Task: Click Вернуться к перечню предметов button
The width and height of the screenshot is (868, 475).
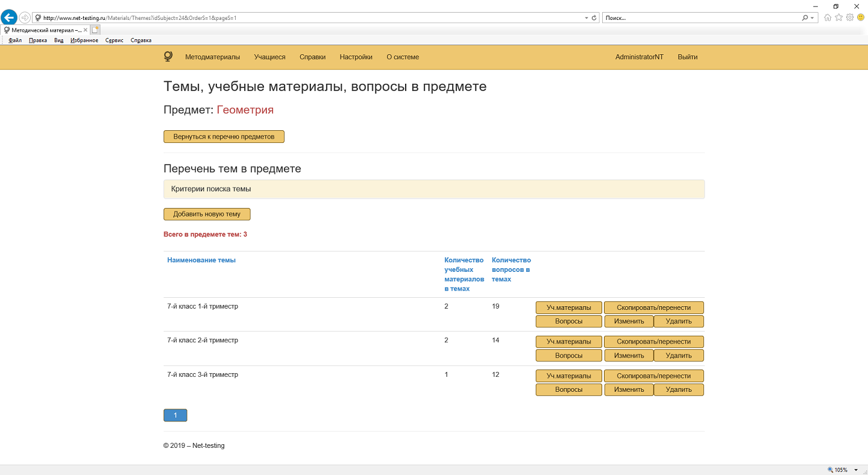Action: pyautogui.click(x=224, y=137)
